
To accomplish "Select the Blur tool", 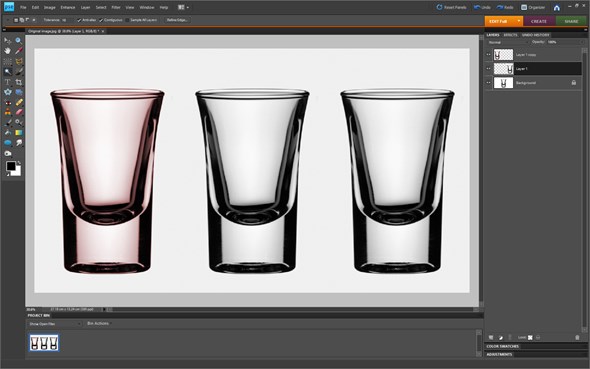I will [x=18, y=143].
